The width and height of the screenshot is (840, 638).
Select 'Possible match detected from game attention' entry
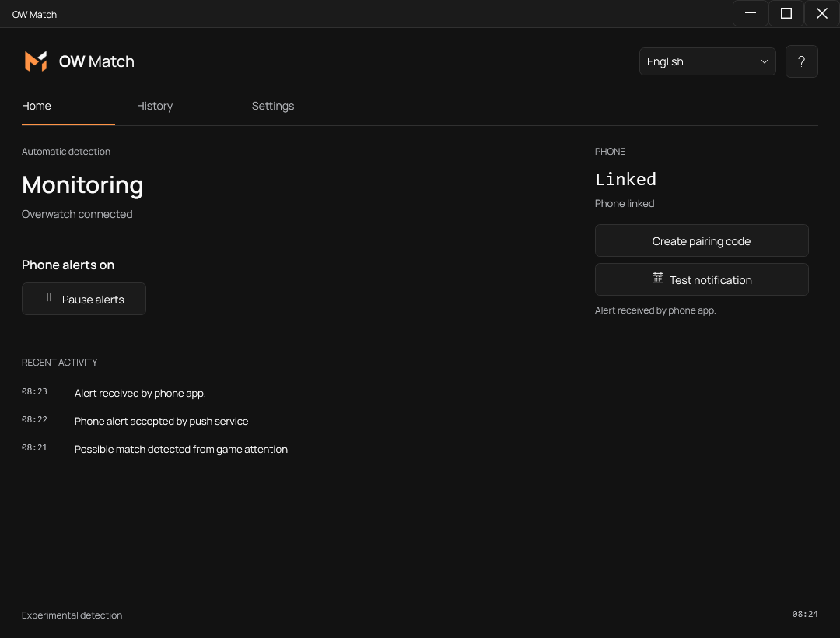pyautogui.click(x=181, y=450)
